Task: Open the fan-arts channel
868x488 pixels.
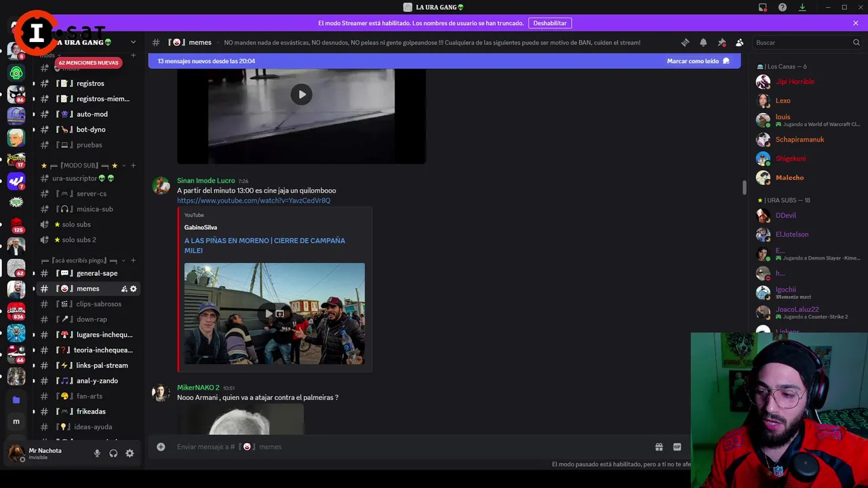Action: pyautogui.click(x=88, y=396)
